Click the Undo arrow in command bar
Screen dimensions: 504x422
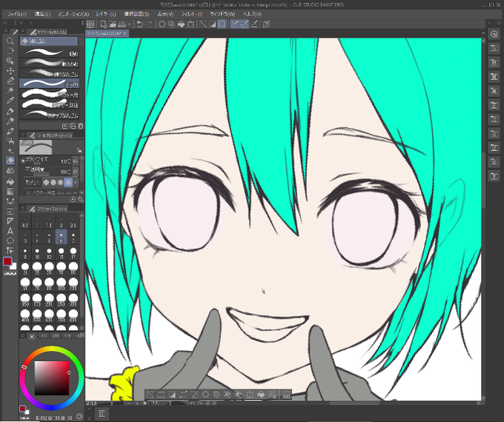pyautogui.click(x=140, y=24)
